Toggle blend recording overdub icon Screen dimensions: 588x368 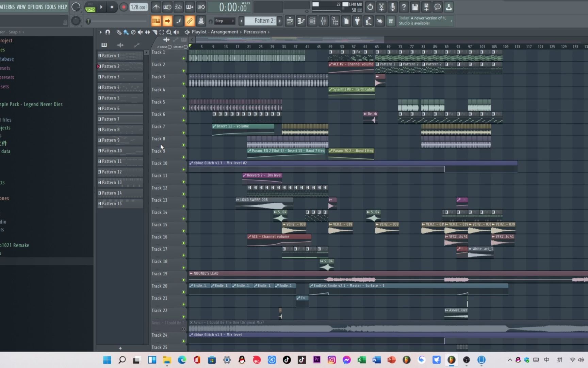(x=190, y=7)
